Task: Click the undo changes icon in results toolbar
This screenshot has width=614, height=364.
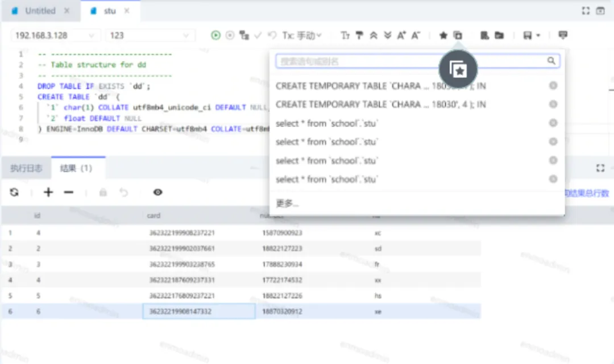Action: [124, 193]
